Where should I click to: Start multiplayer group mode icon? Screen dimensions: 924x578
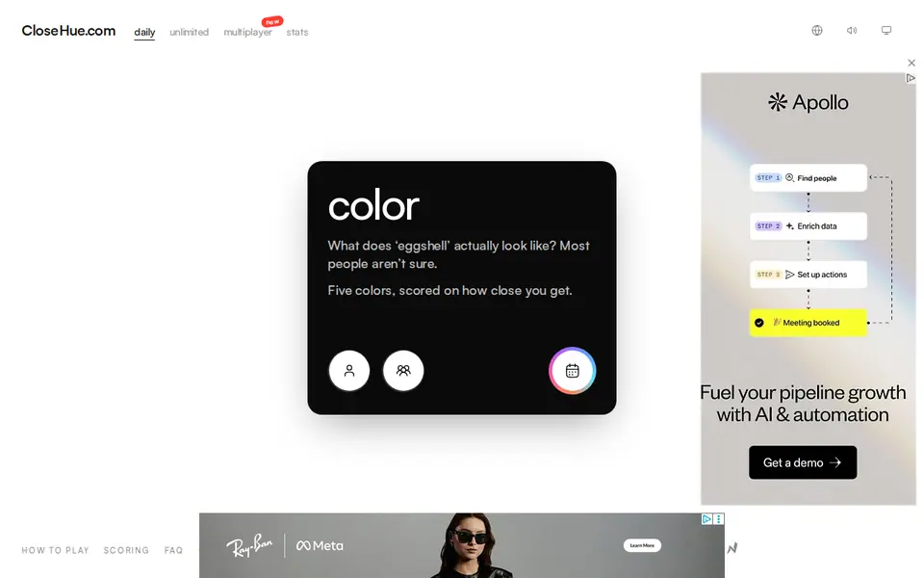point(403,370)
